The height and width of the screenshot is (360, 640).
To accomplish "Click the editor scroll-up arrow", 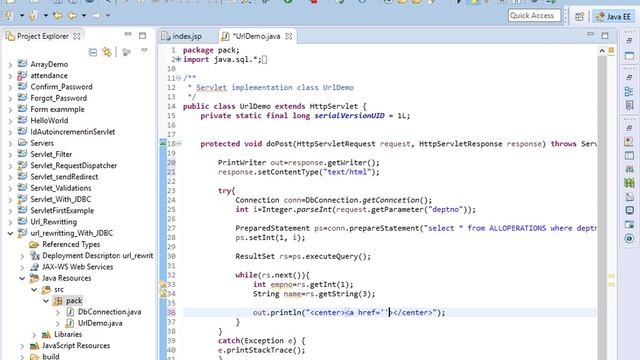I will pyautogui.click(x=602, y=51).
